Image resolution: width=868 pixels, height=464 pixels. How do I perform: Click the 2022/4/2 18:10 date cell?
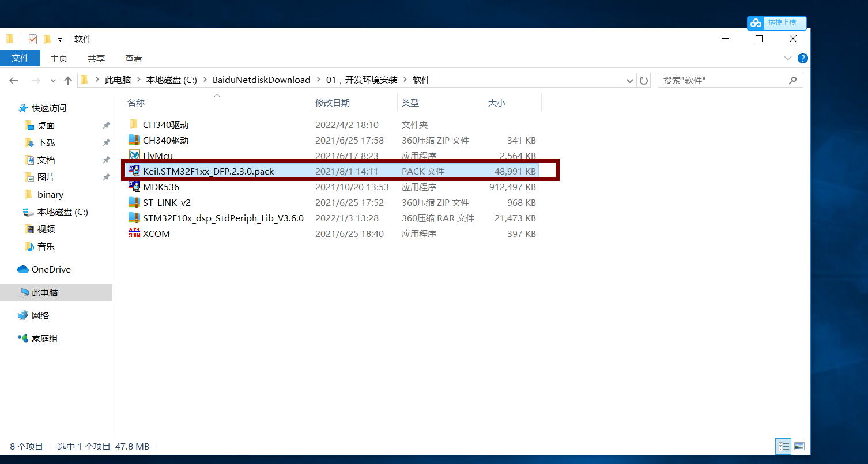346,125
